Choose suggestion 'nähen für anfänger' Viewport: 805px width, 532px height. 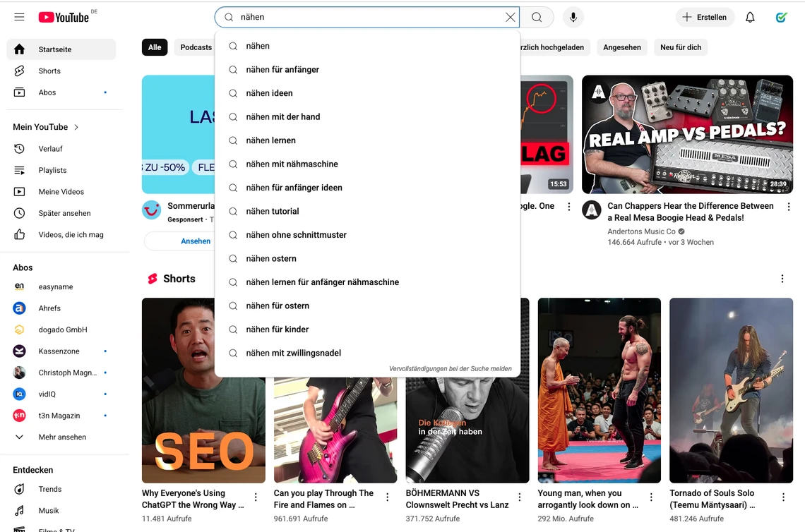[x=282, y=69]
